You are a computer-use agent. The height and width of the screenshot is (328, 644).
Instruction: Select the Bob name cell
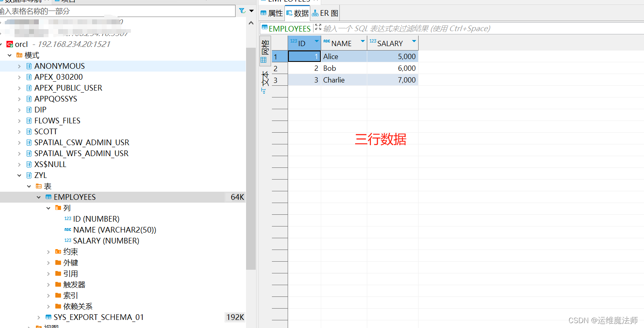344,68
